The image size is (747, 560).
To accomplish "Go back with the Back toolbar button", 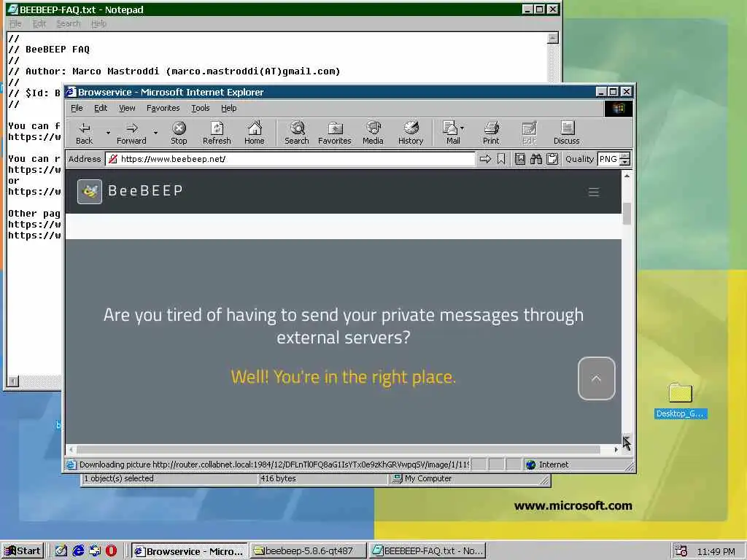I will pyautogui.click(x=85, y=133).
